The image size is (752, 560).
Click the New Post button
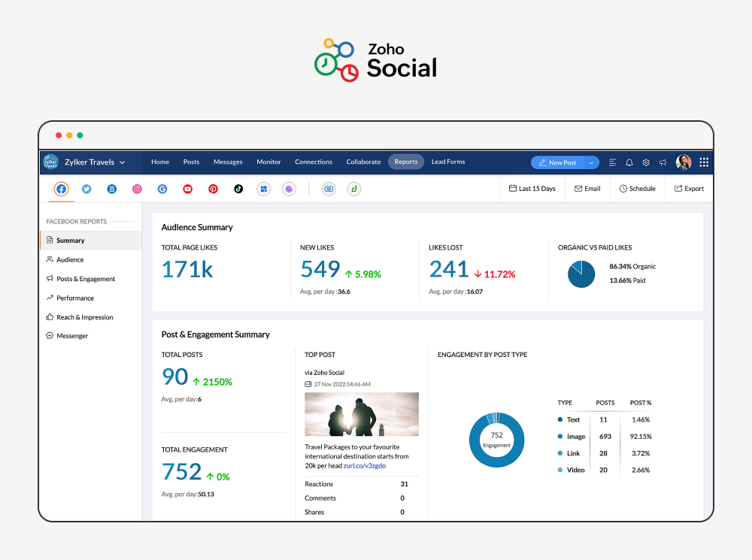click(x=558, y=162)
